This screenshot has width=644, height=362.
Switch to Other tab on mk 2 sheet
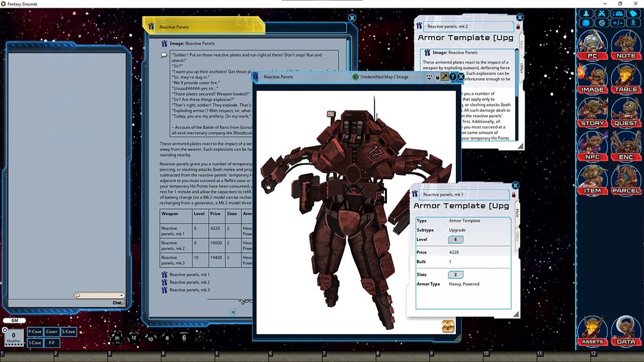(521, 68)
